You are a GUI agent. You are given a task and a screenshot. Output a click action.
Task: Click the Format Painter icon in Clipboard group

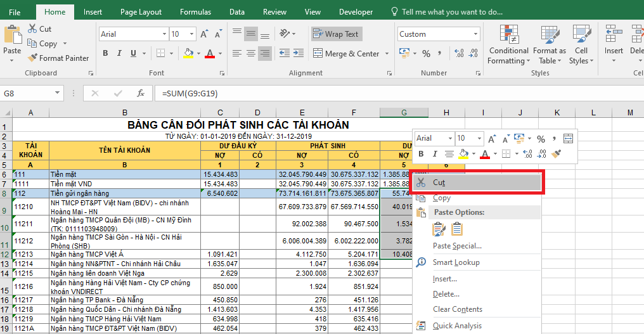point(34,58)
